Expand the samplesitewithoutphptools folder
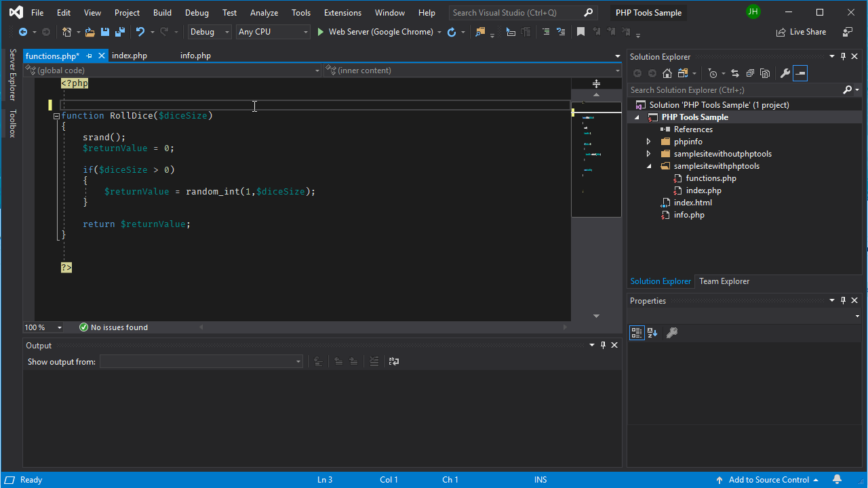Image resolution: width=868 pixels, height=488 pixels. click(648, 154)
